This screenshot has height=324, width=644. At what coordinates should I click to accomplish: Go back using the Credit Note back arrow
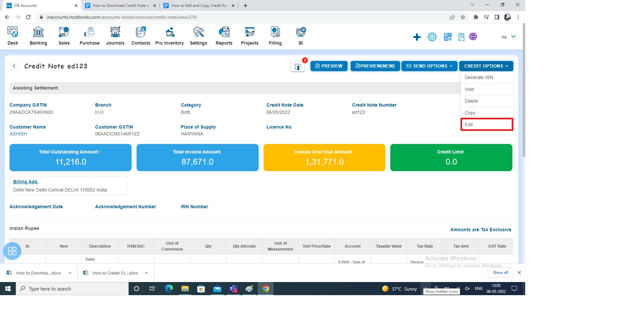pos(14,66)
